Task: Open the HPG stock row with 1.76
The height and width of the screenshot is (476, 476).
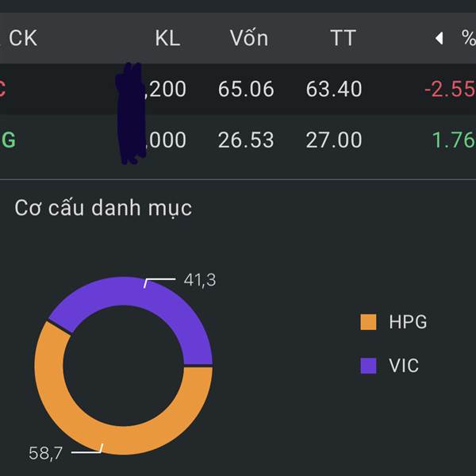Action: pyautogui.click(x=238, y=140)
